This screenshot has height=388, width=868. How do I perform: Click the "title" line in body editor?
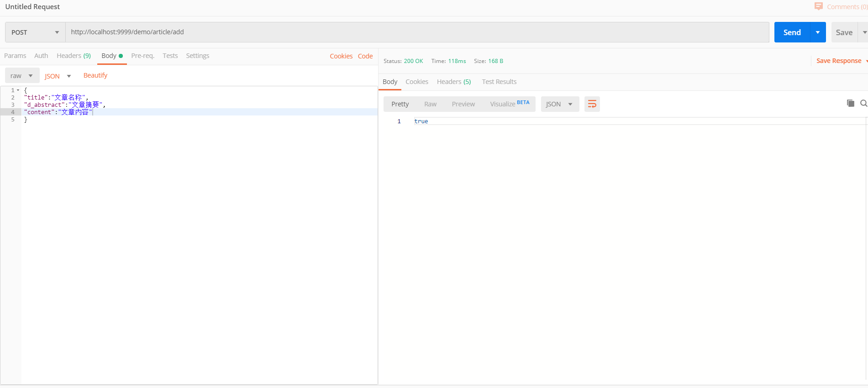pos(56,97)
